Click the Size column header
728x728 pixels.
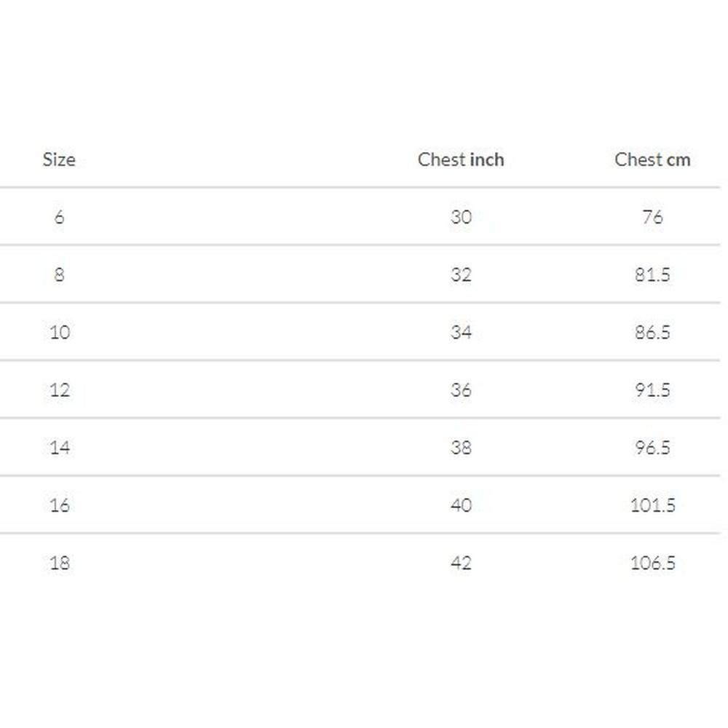59,159
